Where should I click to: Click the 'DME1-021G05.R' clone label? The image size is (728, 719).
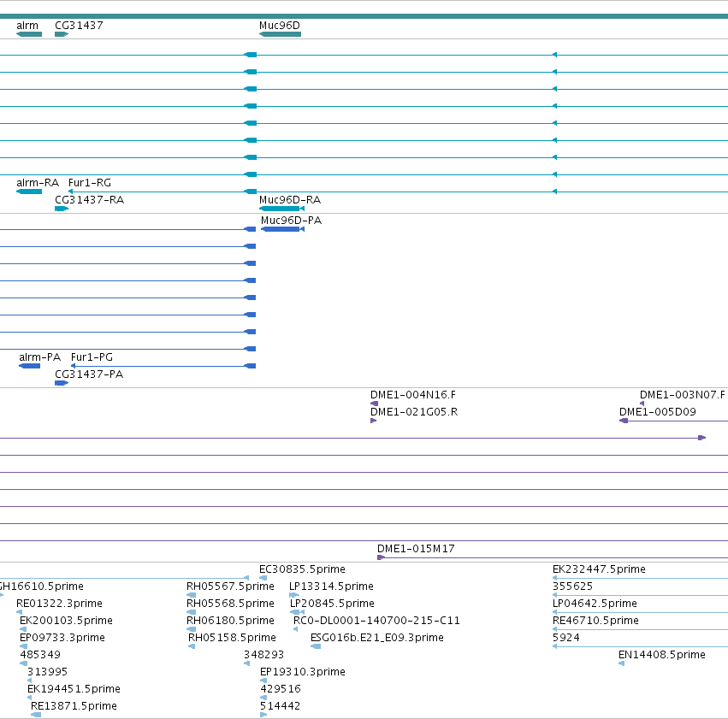(414, 412)
